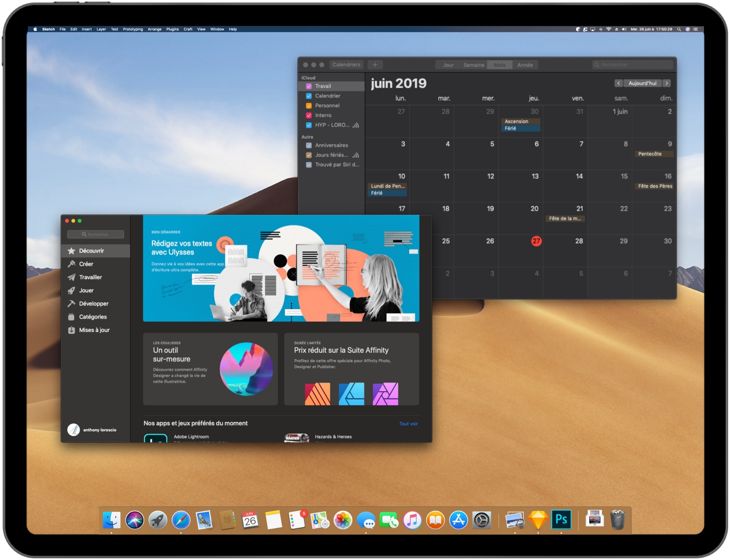730x560 pixels.
Task: Open Créer section in App Store sidebar
Action: point(96,264)
